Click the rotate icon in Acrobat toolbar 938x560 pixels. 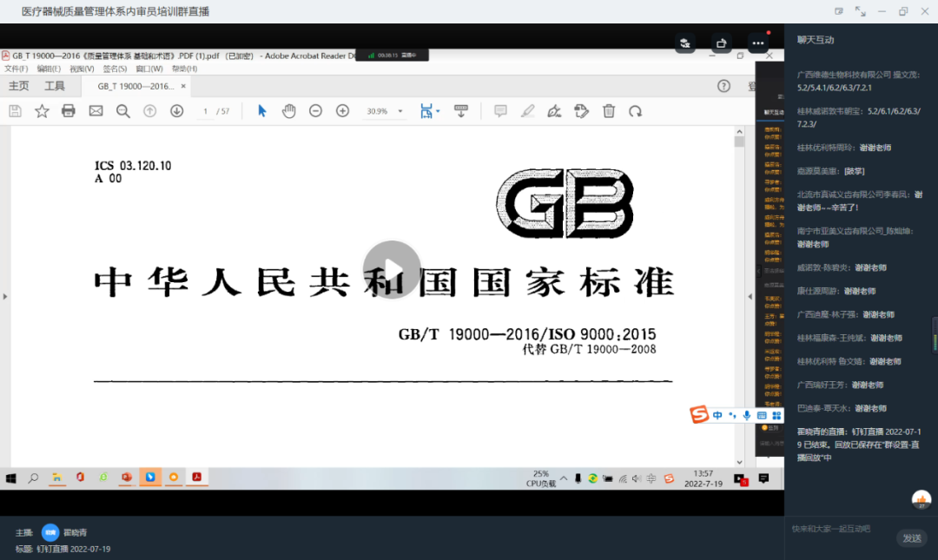pyautogui.click(x=635, y=111)
